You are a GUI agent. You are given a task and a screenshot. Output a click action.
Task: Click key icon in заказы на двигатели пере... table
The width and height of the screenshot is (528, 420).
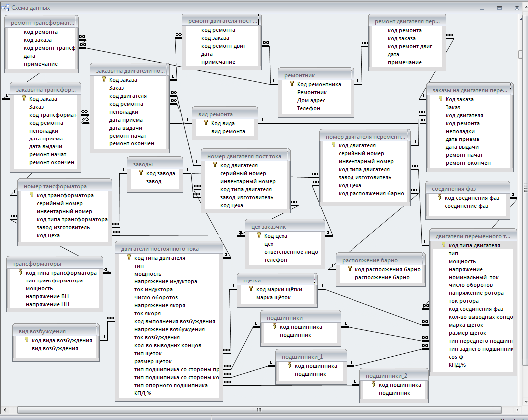click(x=440, y=99)
